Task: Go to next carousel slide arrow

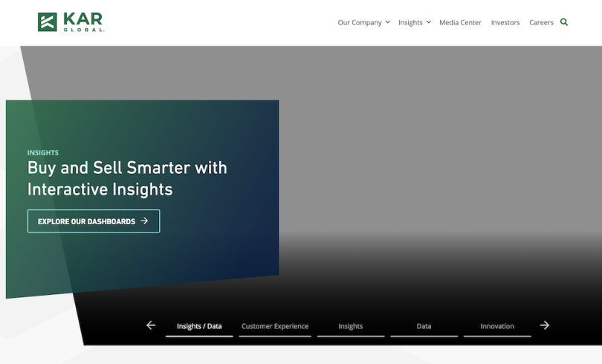Action: point(545,325)
